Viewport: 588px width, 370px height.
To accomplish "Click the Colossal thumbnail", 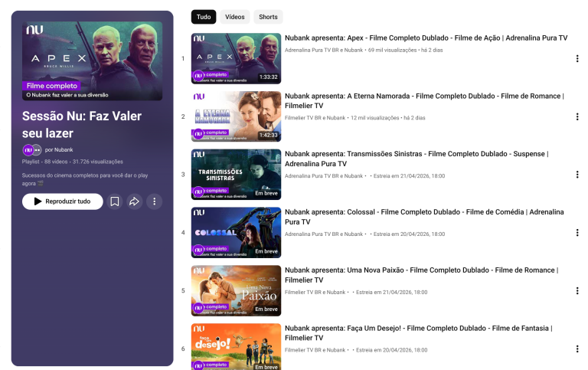I will pos(237,233).
